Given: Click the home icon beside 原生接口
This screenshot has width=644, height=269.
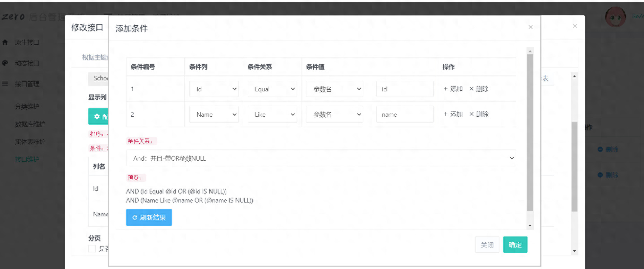Looking at the screenshot, I should coord(5,42).
